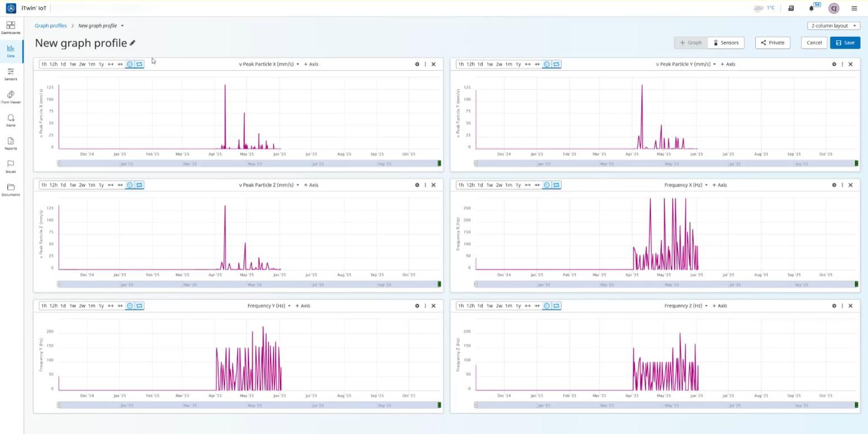Toggle the clock icon on the Frequency Y graph
Screen dimensions: 868x434
(x=130, y=306)
